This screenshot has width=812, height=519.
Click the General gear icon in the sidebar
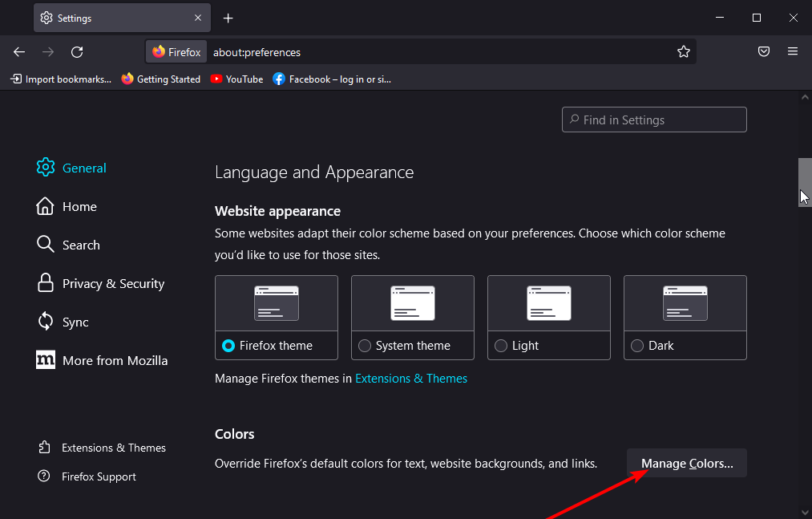point(46,167)
